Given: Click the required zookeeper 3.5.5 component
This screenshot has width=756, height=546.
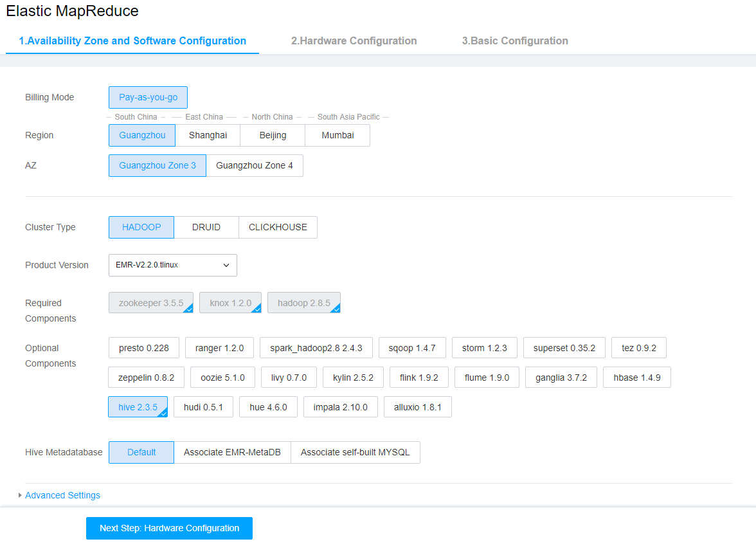Looking at the screenshot, I should [x=151, y=303].
